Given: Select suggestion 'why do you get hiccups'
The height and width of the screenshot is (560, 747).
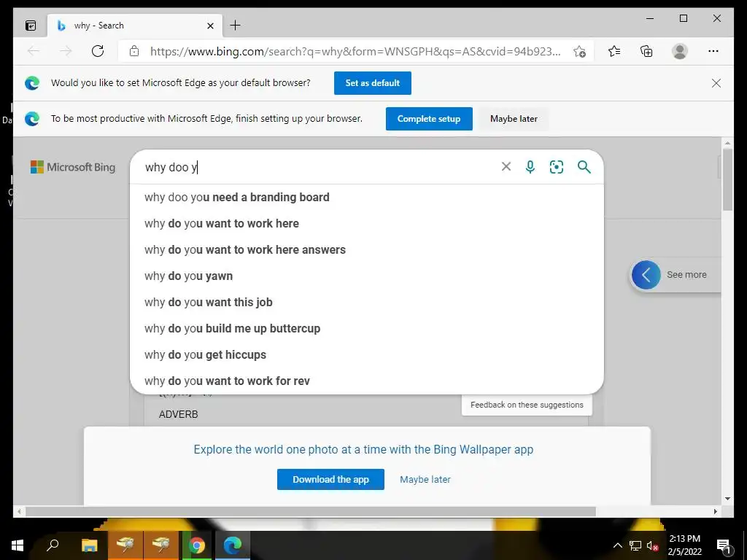Looking at the screenshot, I should point(367,354).
